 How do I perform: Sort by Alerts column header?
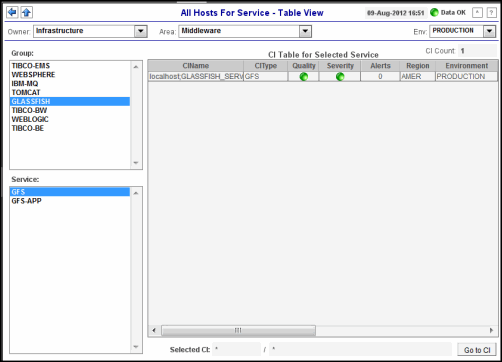click(380, 66)
